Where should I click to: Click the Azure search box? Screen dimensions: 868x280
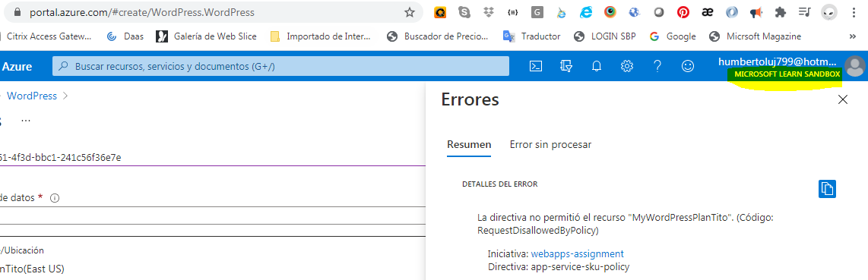tap(280, 66)
